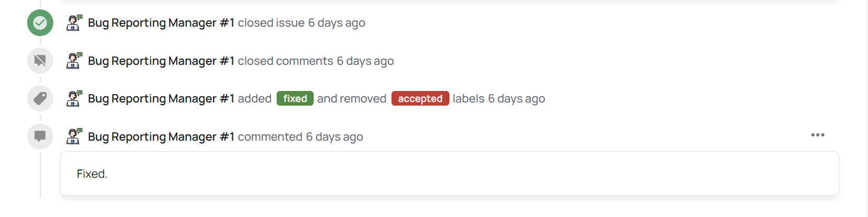Open Bug Reporting Manager #1 on commented row
Viewport: 868px width, 217px height.
point(161,137)
